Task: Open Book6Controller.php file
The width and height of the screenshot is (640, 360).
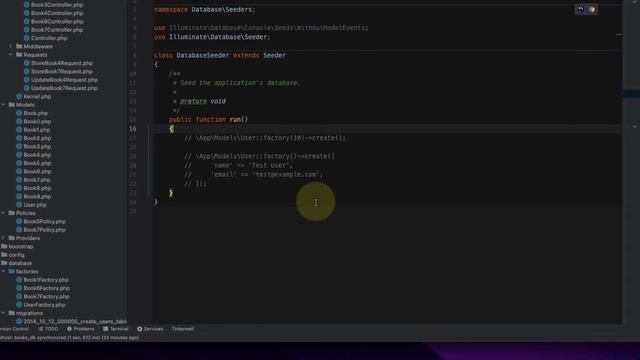Action: coord(53,21)
